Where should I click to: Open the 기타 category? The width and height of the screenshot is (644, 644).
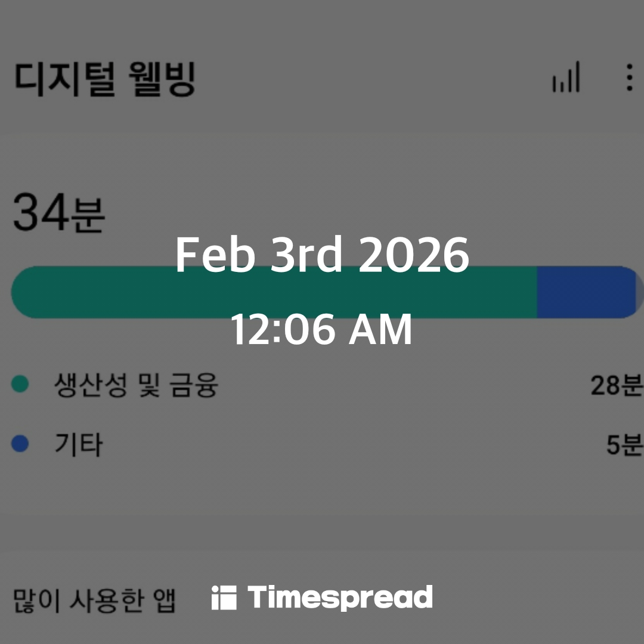coord(79,445)
